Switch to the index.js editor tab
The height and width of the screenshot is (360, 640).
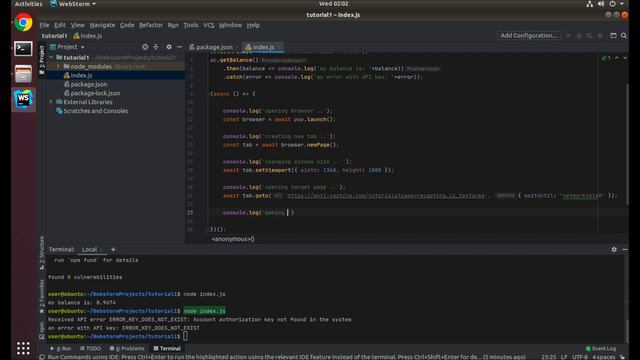262,47
